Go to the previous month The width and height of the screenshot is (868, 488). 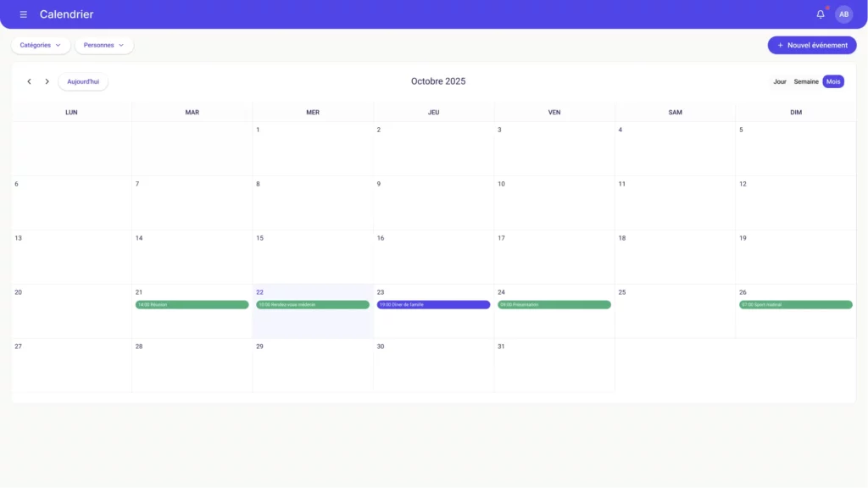(x=30, y=81)
